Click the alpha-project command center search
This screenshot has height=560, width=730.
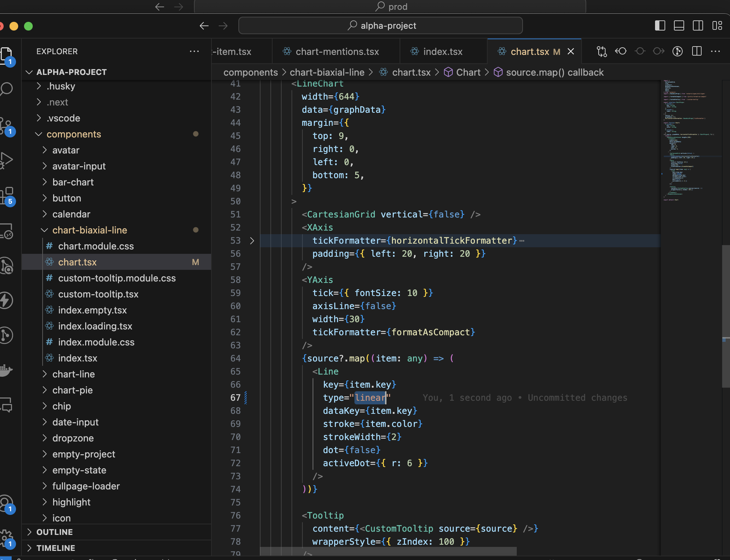[381, 26]
